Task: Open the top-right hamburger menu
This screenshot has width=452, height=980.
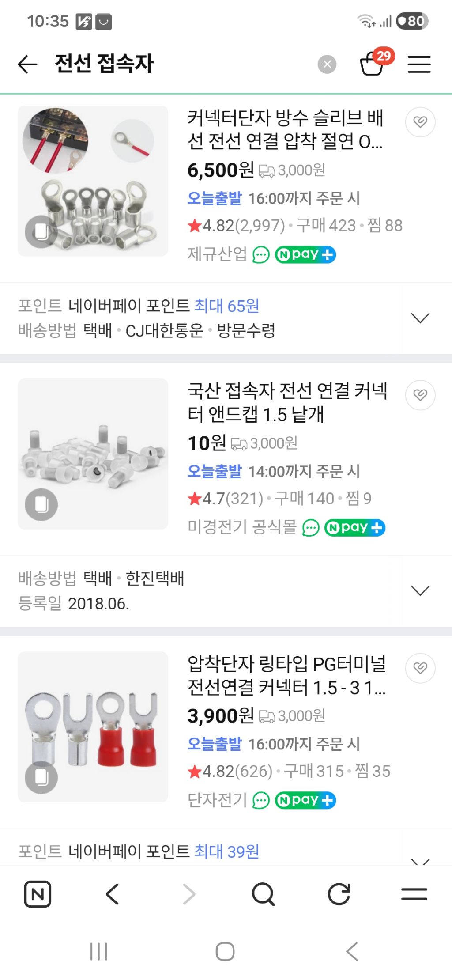Action: (419, 64)
